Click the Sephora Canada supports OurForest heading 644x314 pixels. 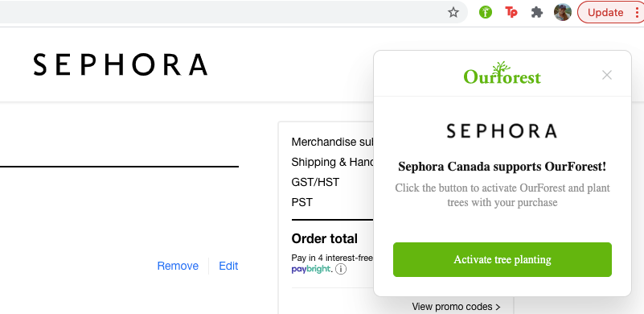click(x=502, y=167)
